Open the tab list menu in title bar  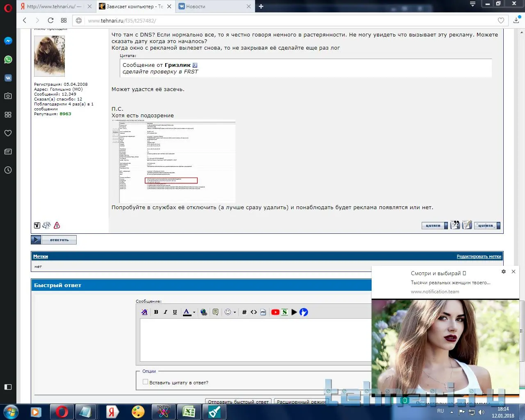coord(472,4)
